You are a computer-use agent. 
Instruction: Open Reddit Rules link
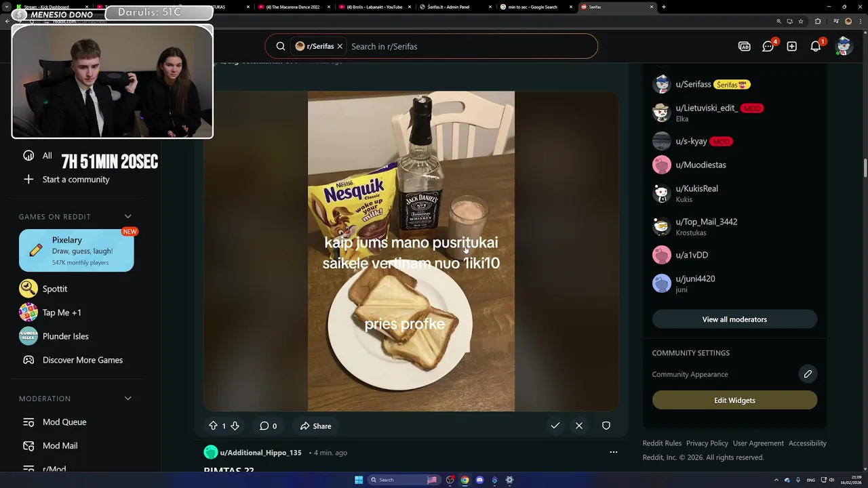click(662, 443)
